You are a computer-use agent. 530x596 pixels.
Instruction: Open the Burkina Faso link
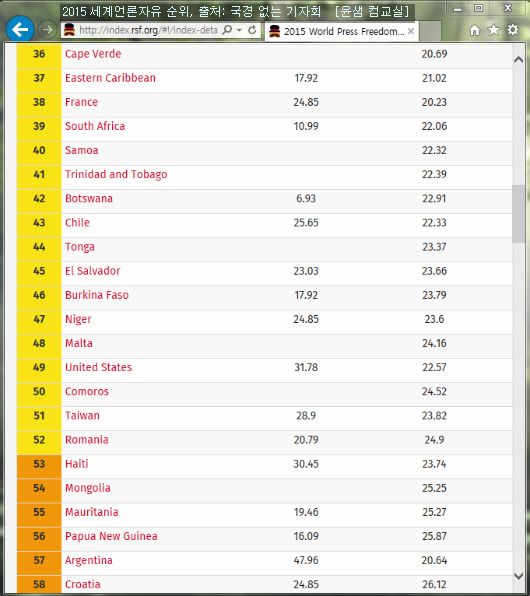click(97, 295)
